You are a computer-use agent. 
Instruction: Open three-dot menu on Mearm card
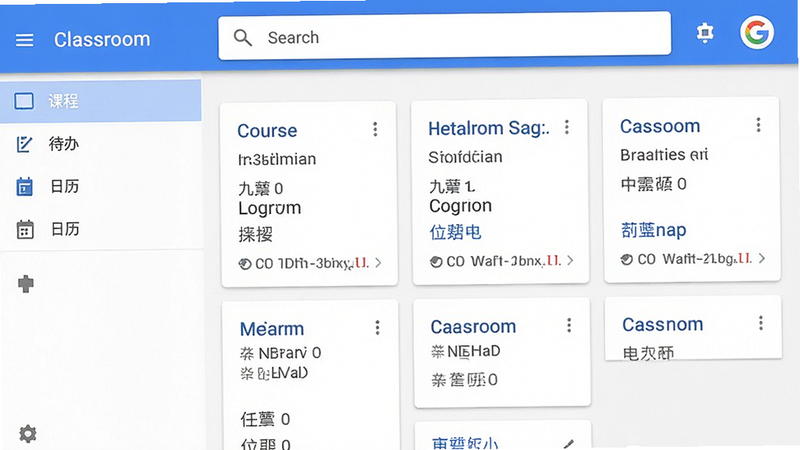point(377,328)
